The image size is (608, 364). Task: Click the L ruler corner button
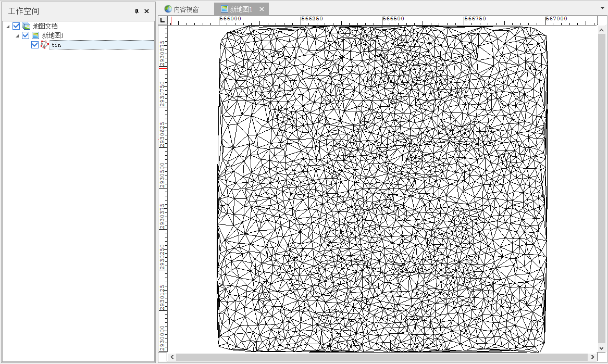pyautogui.click(x=163, y=20)
